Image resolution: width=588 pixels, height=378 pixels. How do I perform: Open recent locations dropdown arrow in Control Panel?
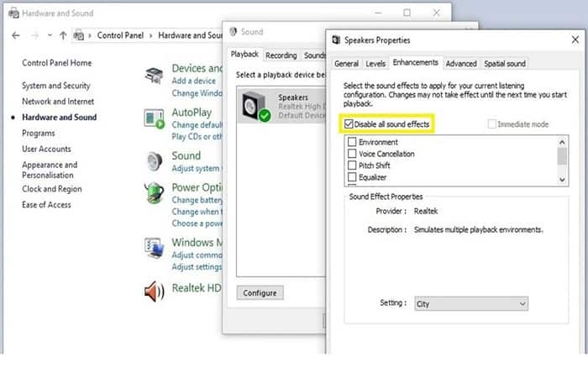tap(50, 35)
